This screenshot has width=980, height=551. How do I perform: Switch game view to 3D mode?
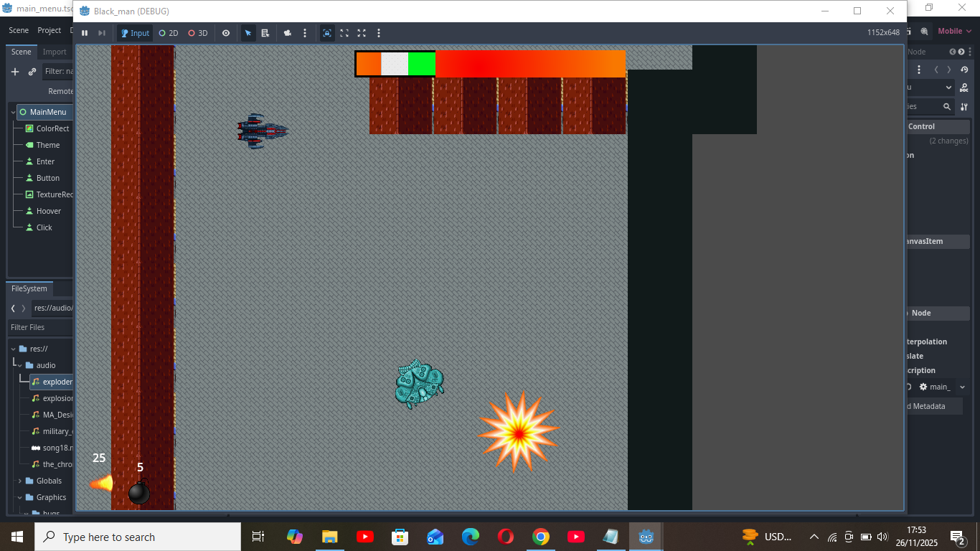[198, 33]
